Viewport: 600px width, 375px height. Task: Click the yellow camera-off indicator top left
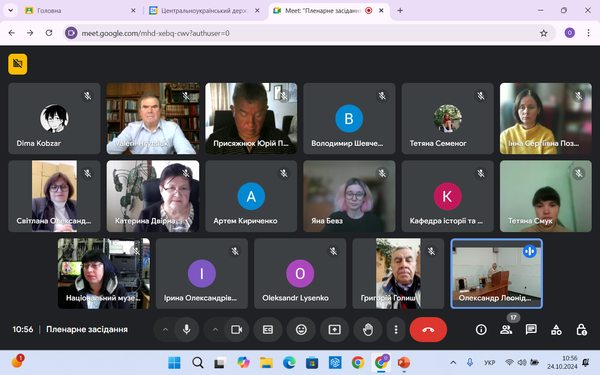(18, 64)
